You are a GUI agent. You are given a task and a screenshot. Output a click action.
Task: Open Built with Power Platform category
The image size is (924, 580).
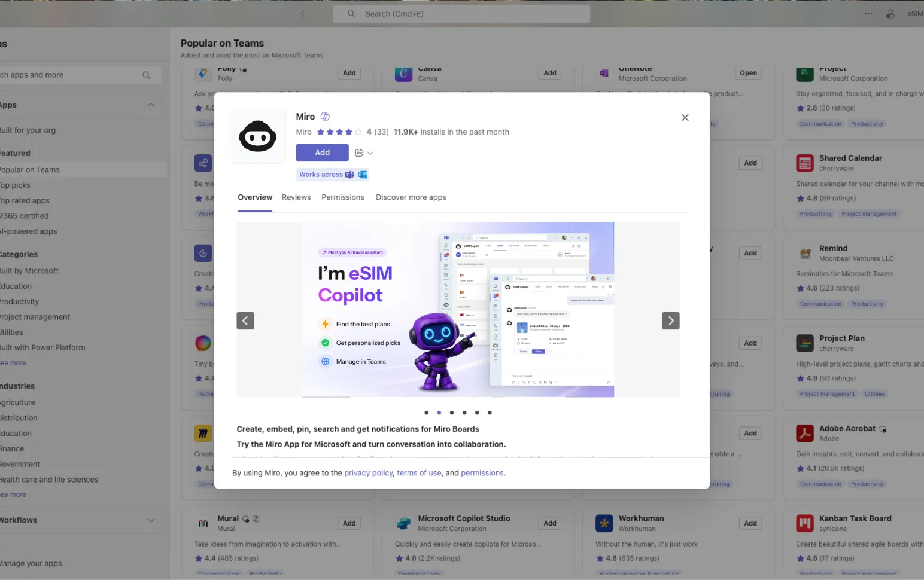(x=42, y=348)
